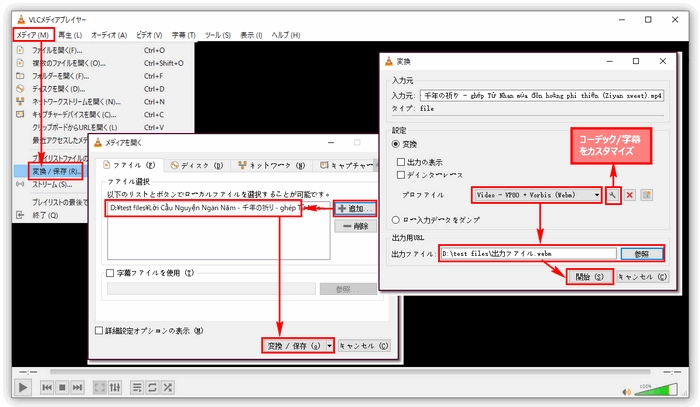Switch to the ファイル tab

pyautogui.click(x=129, y=165)
